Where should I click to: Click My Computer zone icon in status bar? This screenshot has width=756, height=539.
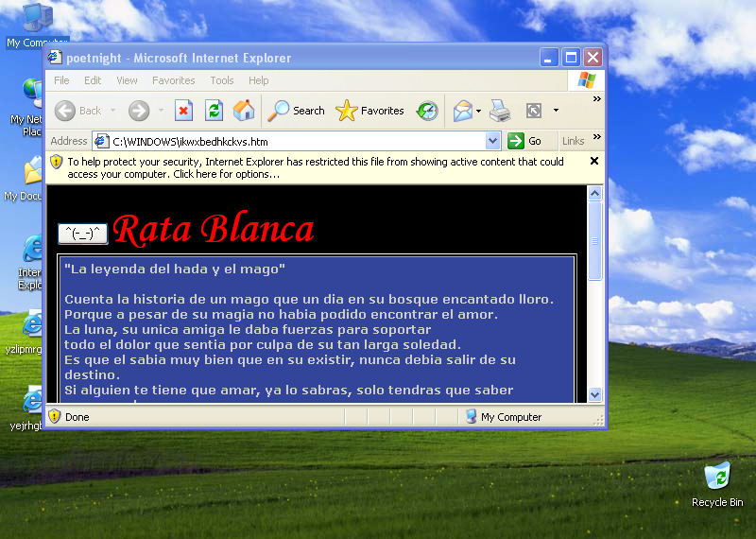point(471,416)
